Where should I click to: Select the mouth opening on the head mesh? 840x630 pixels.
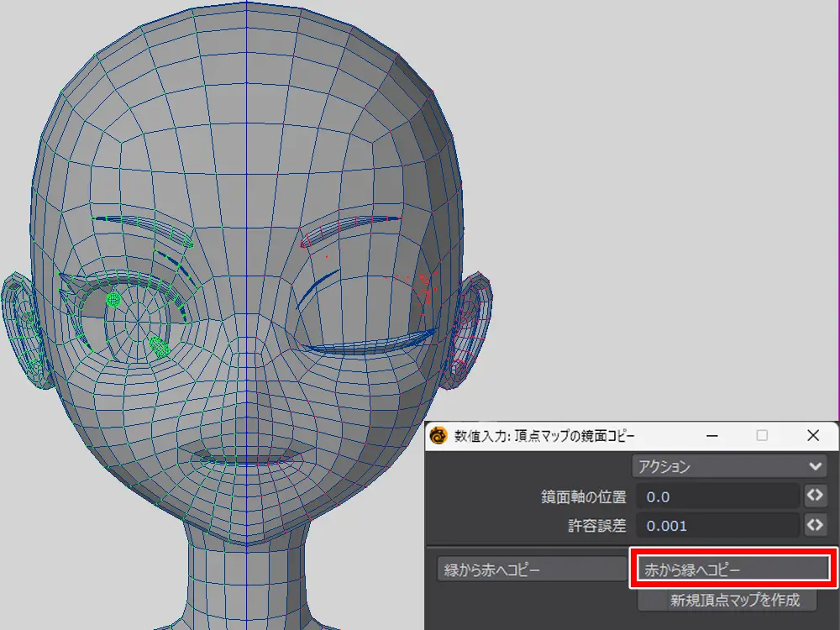pyautogui.click(x=244, y=459)
